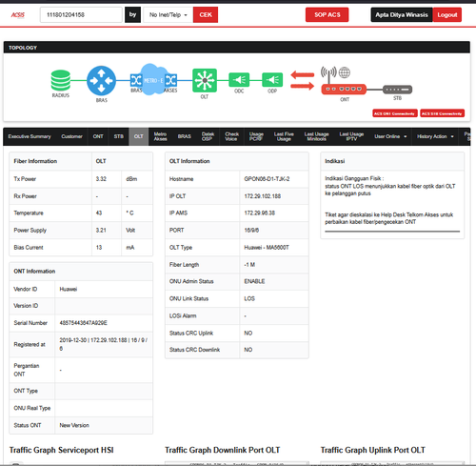Open the Last Usage Minitools tab
Viewport: 476px width, 466px height.
pos(316,136)
